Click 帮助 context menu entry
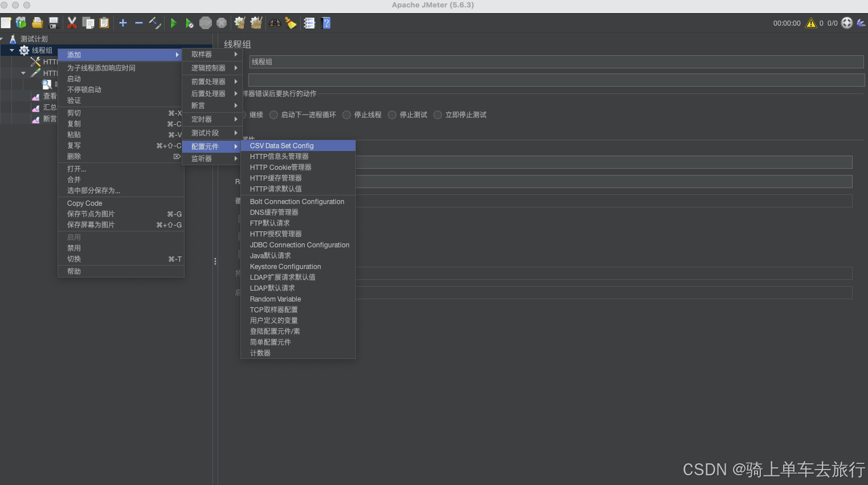The image size is (868, 485). coord(121,271)
